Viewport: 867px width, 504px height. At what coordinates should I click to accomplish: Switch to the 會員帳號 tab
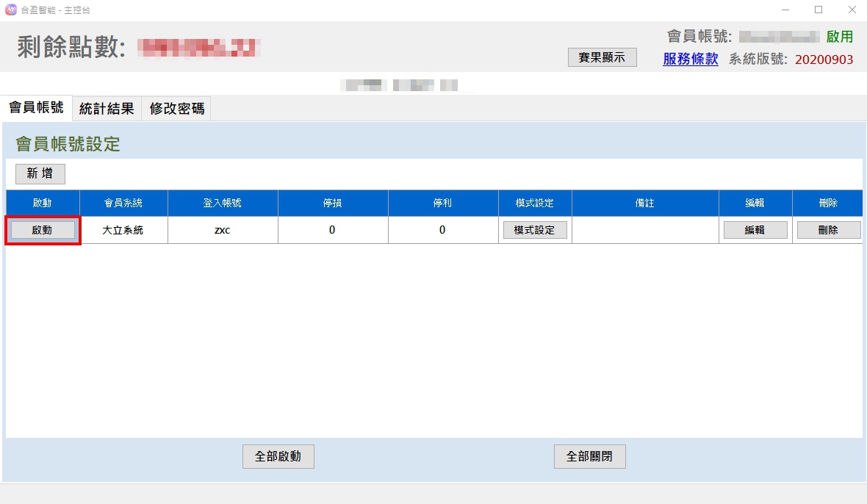click(36, 108)
